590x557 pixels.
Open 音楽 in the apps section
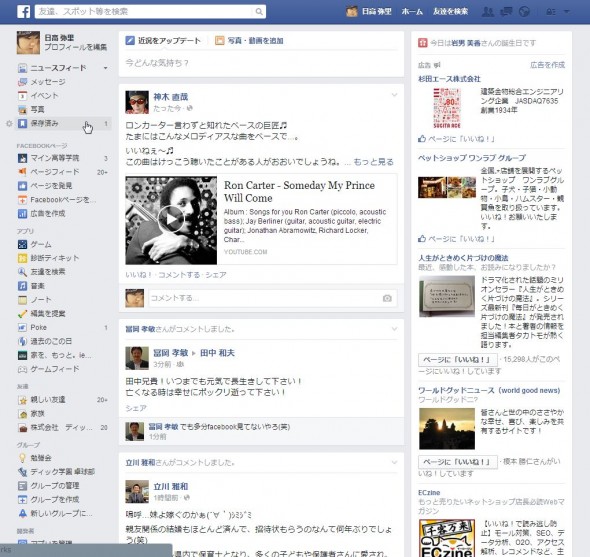click(37, 286)
